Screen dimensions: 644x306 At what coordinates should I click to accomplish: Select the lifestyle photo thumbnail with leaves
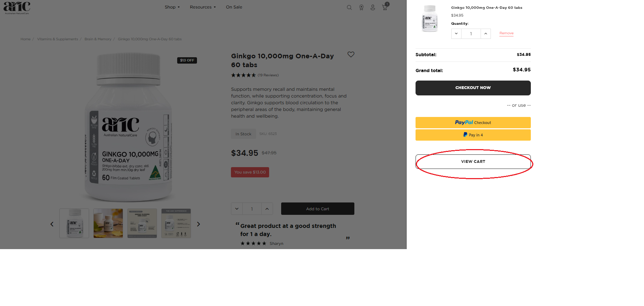click(108, 223)
